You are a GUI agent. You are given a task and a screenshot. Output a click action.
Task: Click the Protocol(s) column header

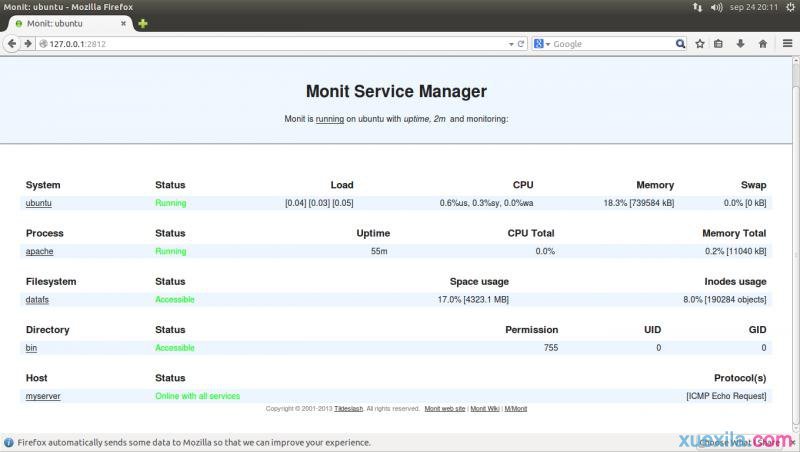(x=740, y=378)
